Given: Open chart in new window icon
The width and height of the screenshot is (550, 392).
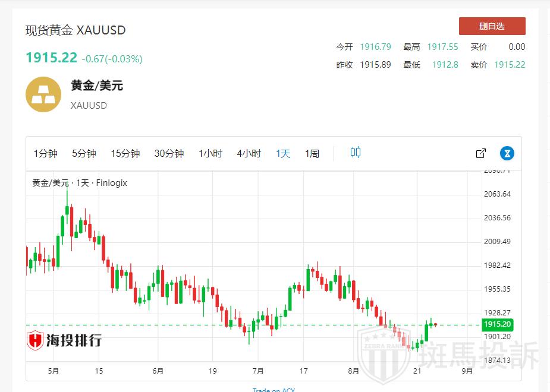Looking at the screenshot, I should click(x=481, y=153).
